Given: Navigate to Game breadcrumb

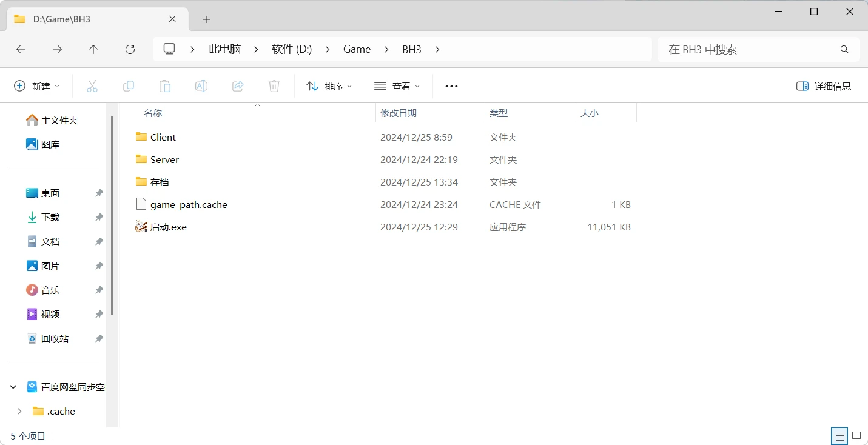Looking at the screenshot, I should [x=357, y=50].
